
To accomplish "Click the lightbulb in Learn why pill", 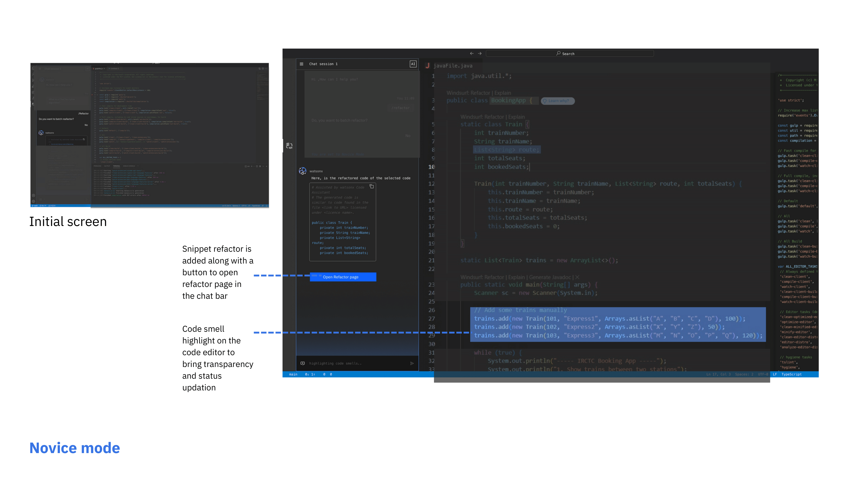I will click(x=545, y=101).
